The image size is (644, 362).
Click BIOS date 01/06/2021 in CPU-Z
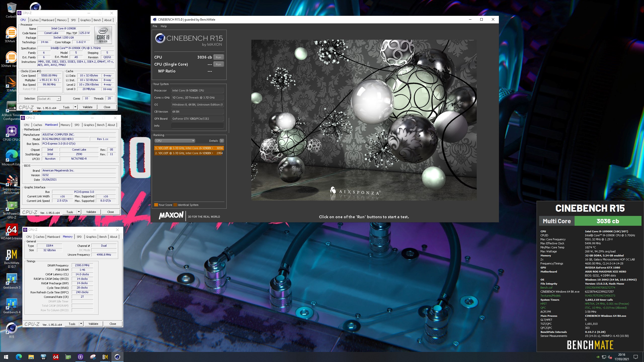(79, 179)
